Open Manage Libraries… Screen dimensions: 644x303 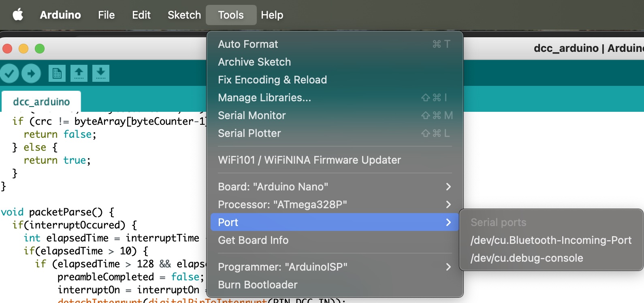335,98
